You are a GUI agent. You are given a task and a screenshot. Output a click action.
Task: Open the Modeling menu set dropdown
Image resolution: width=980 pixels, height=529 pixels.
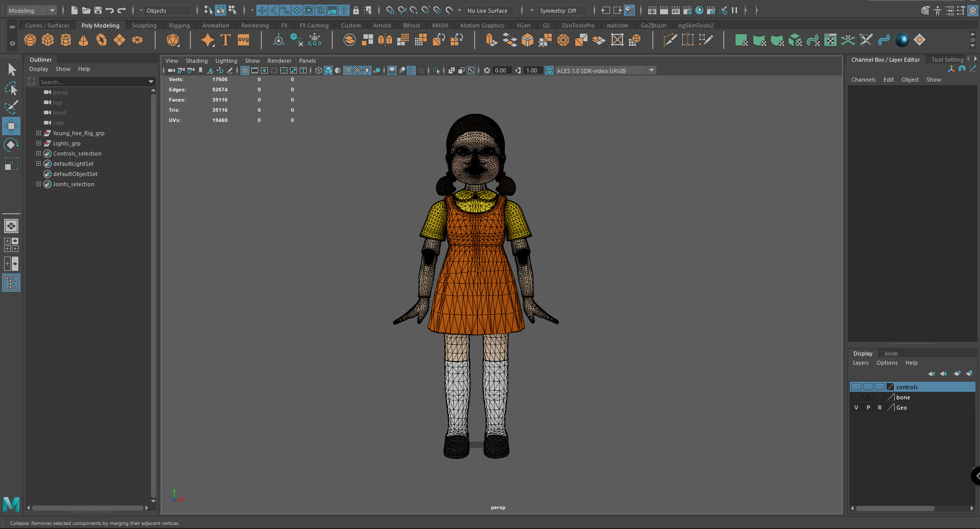32,10
